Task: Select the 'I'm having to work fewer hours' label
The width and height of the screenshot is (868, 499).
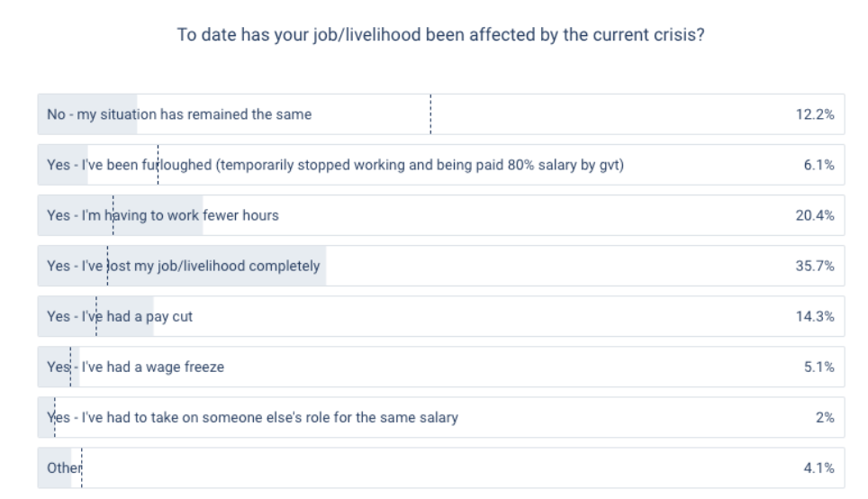Action: coord(162,215)
